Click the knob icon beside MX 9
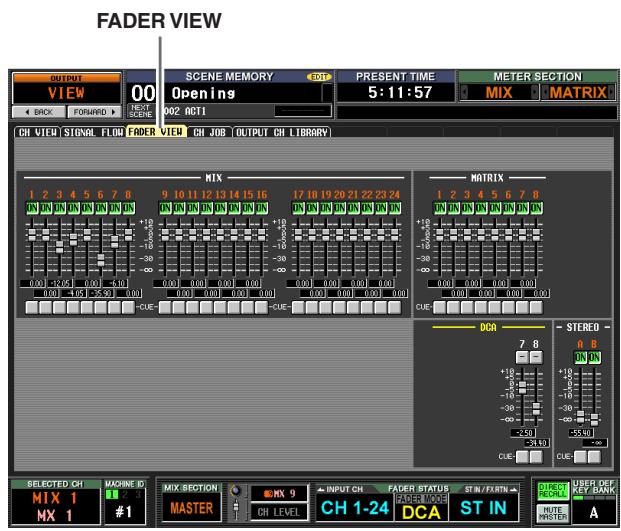The height and width of the screenshot is (531, 621). click(x=235, y=491)
